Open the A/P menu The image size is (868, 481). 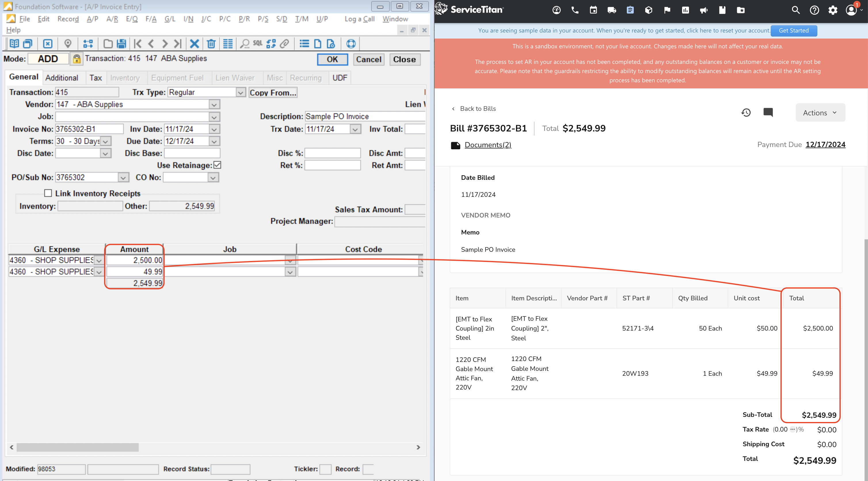point(92,19)
